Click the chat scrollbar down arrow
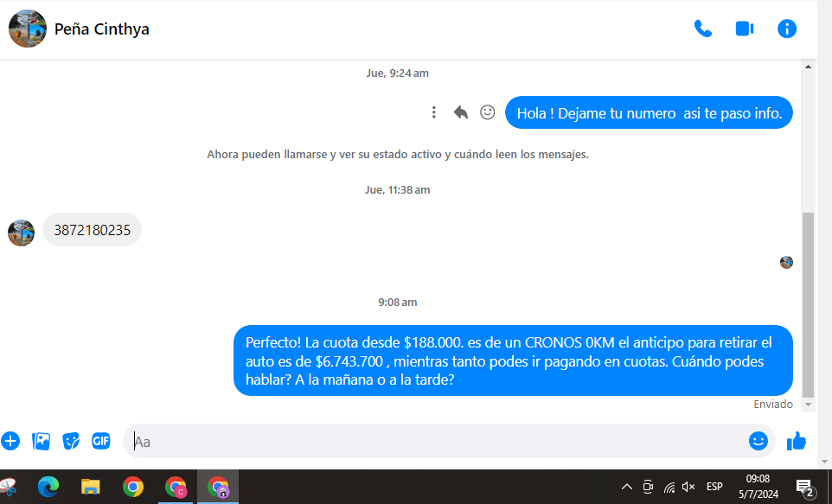 [808, 405]
